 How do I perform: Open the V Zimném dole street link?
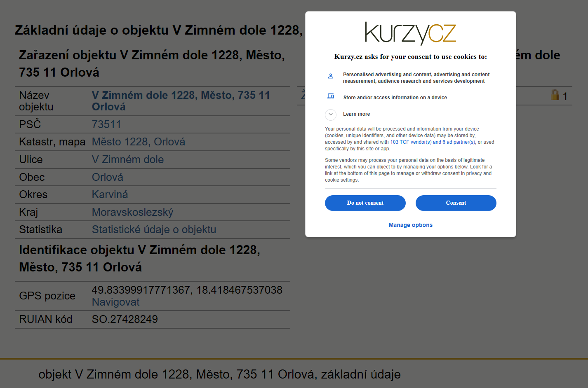click(128, 159)
